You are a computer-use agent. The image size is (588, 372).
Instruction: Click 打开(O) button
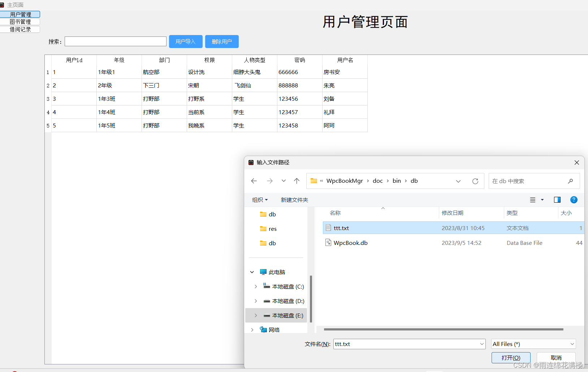[511, 358]
